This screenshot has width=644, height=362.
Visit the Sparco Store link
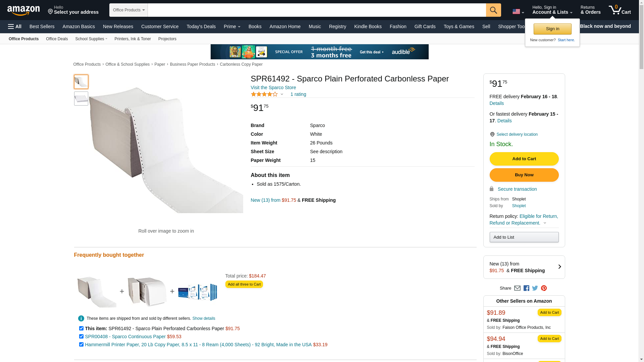pyautogui.click(x=273, y=87)
